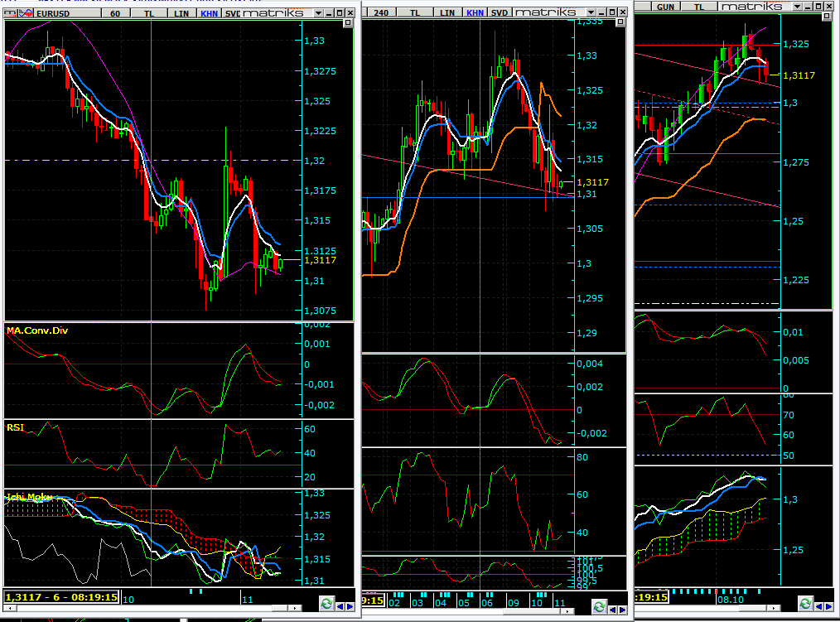Open the matriks dropdown arrow in the 240 window
Viewport: 840px width, 622px height.
[591, 12]
